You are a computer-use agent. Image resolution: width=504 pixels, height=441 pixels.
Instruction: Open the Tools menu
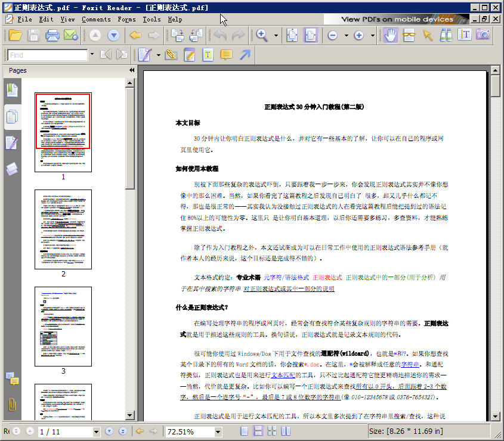[x=151, y=19]
